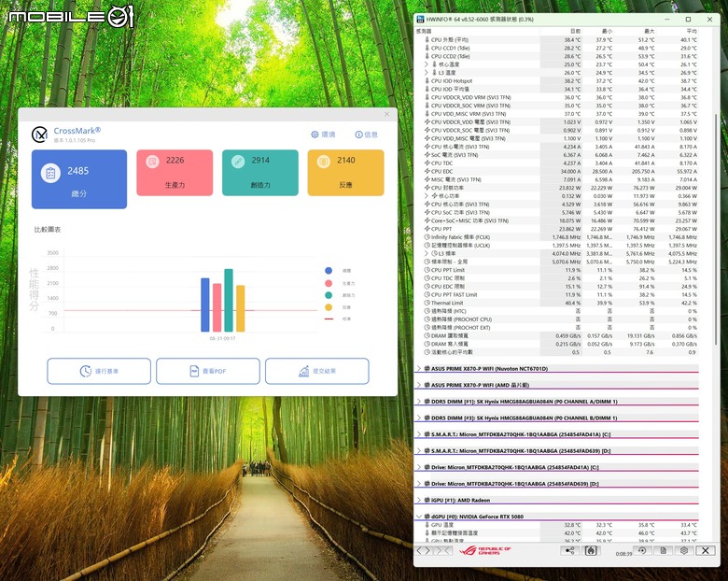
Task: Select the 反應 2140 score card
Action: click(x=345, y=173)
